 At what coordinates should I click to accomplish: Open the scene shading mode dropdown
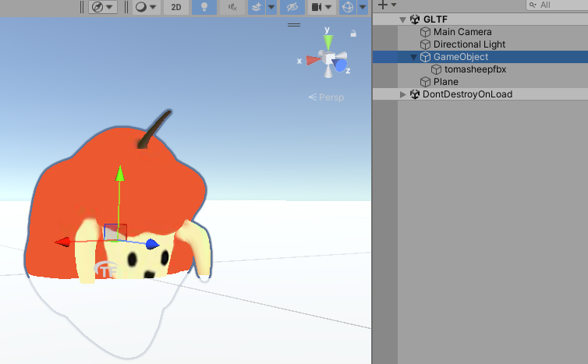pyautogui.click(x=146, y=7)
